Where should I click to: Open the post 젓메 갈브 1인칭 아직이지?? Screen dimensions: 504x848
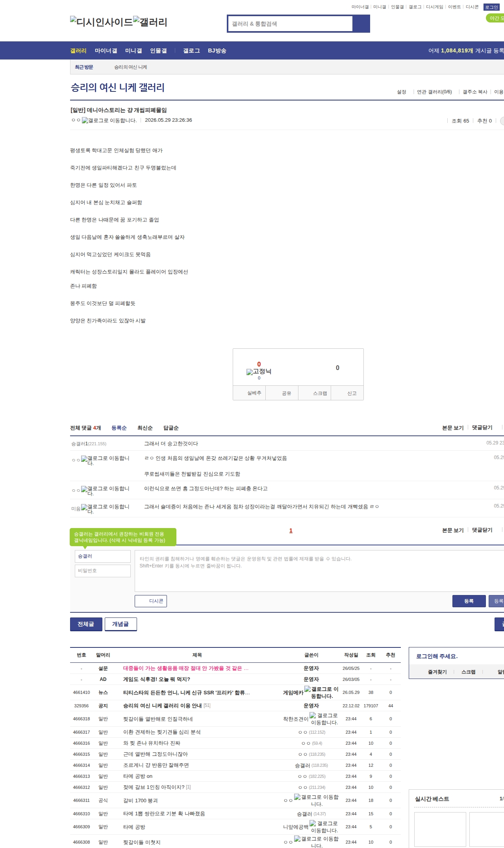(154, 787)
